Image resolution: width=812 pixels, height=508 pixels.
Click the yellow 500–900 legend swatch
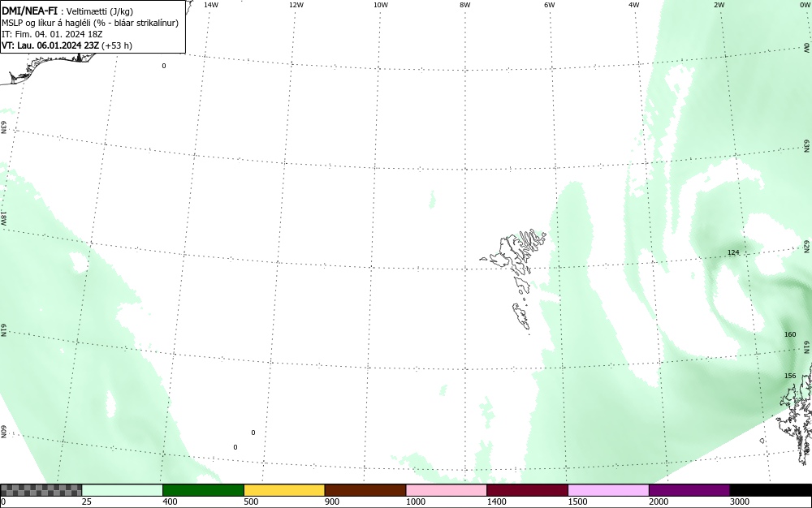coord(284,490)
